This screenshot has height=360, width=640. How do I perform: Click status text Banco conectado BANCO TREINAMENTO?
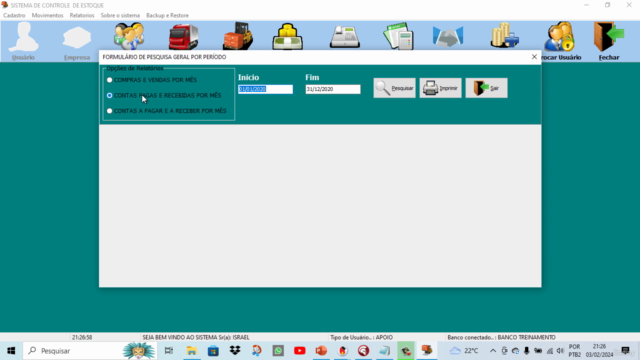point(501,338)
